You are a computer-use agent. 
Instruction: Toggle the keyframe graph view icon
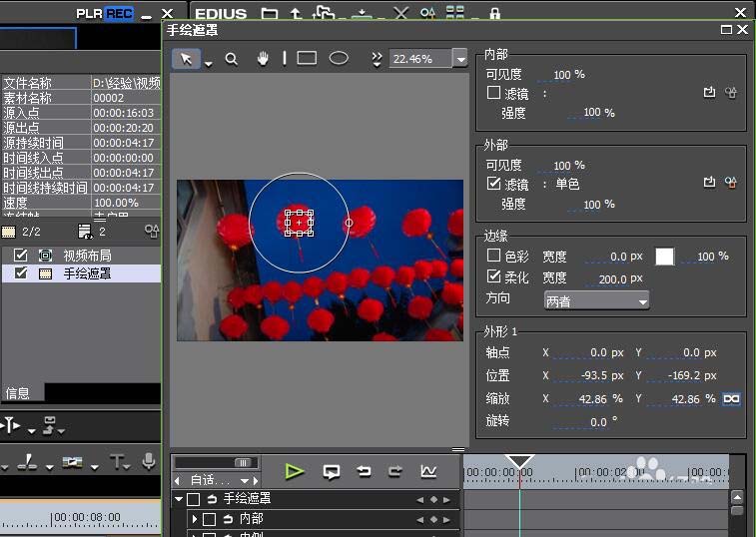point(428,471)
